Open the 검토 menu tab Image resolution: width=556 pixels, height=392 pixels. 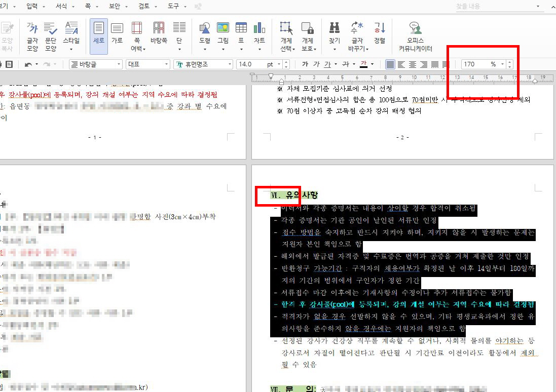[143, 6]
